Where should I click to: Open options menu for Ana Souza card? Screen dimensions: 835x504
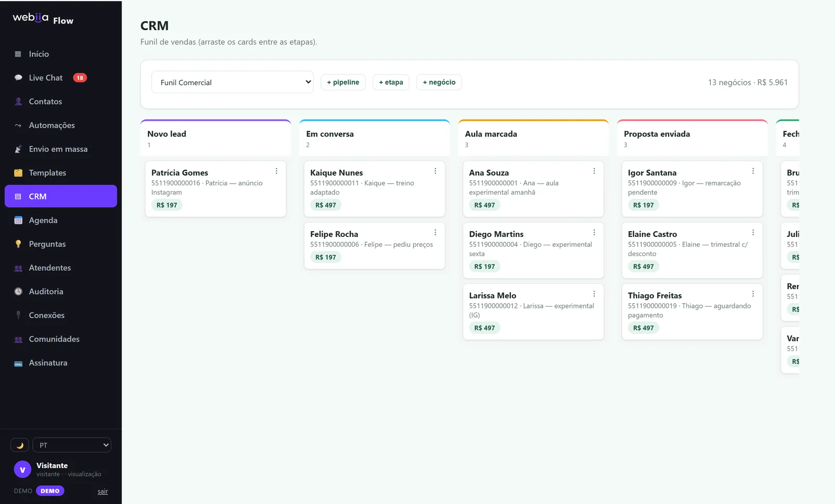tap(594, 171)
